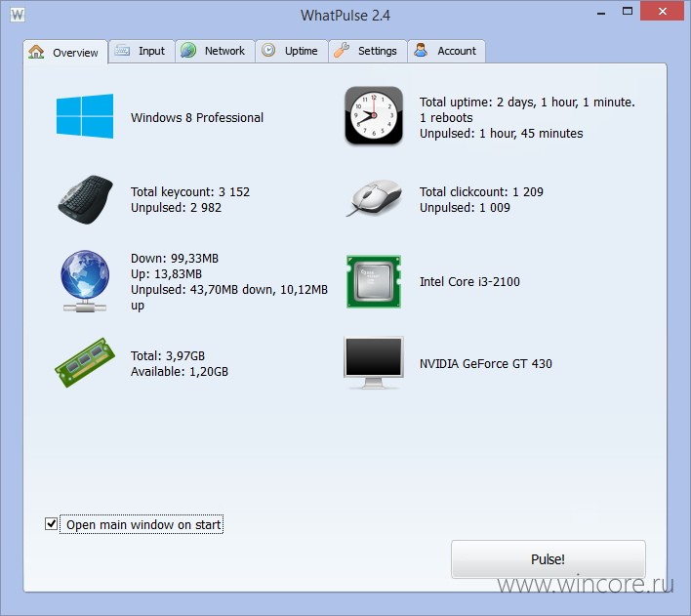The image size is (691, 616).
Task: Go to the Uptime tab
Action: (x=292, y=51)
